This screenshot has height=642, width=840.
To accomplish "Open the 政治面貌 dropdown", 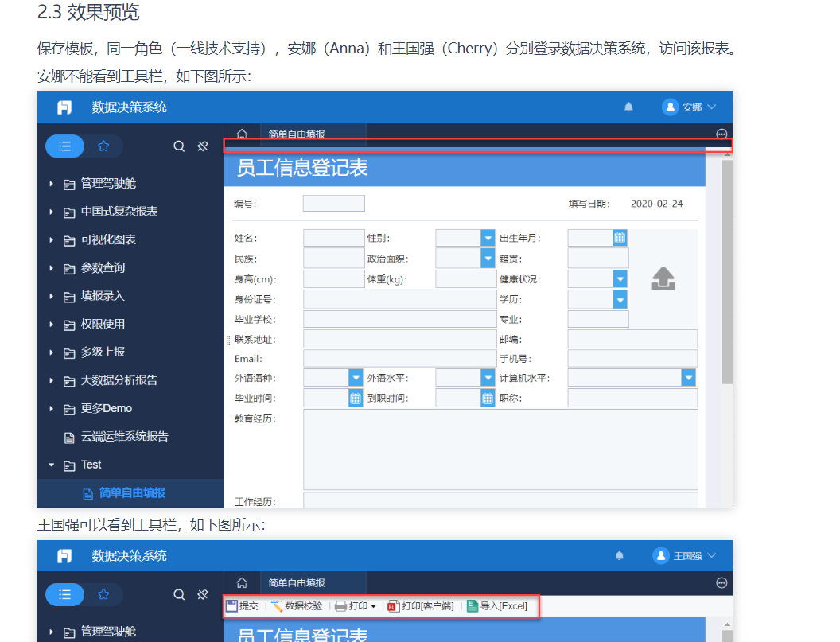I will coord(488,259).
